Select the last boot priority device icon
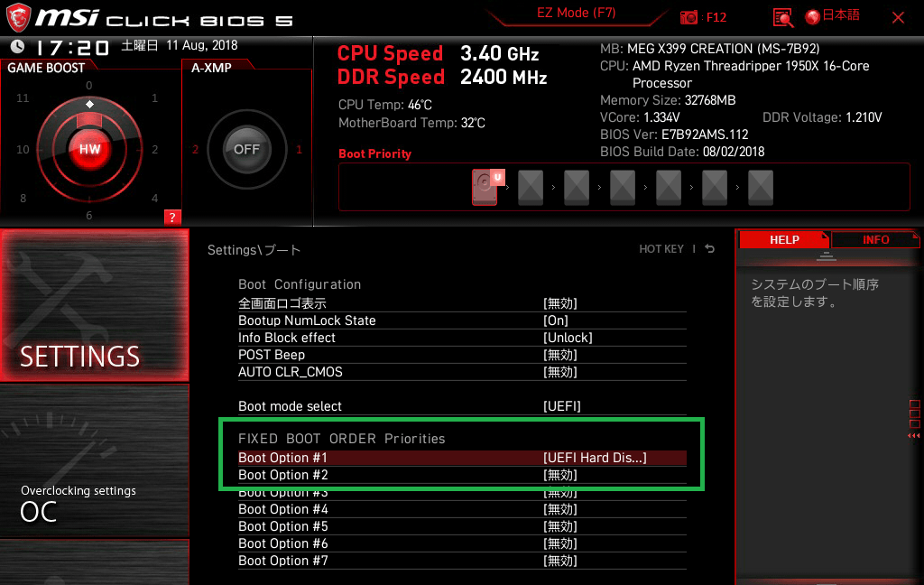The height and width of the screenshot is (585, 924). (761, 187)
